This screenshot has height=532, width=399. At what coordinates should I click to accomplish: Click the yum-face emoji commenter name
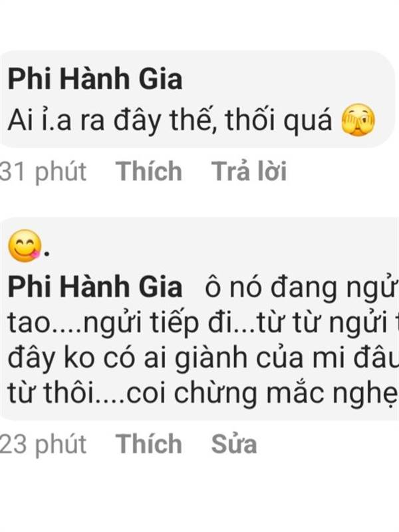coord(29,246)
